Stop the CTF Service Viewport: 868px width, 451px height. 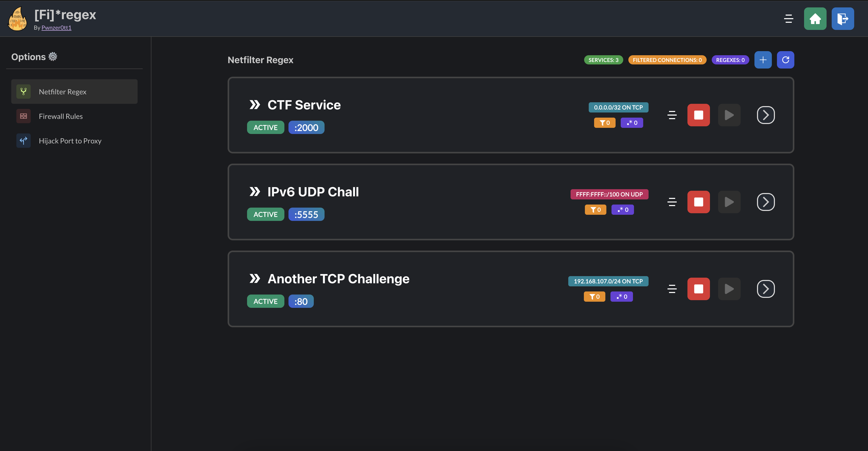[698, 115]
